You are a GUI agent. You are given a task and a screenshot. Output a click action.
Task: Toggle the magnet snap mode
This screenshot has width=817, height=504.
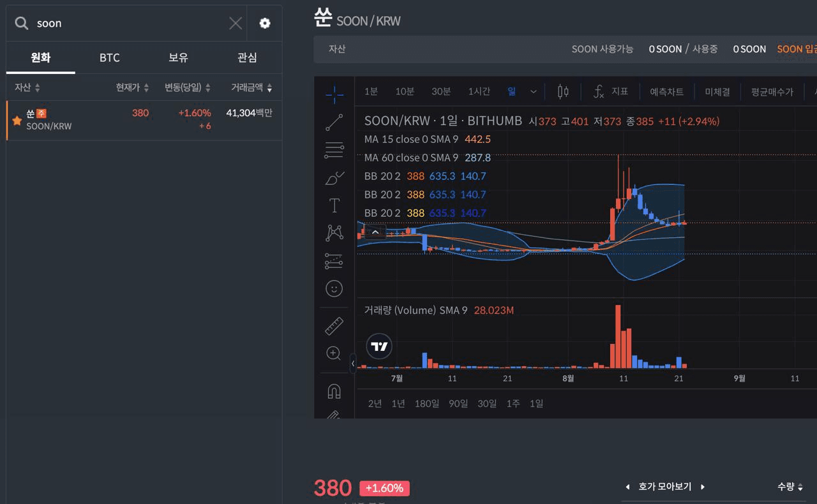pos(334,391)
